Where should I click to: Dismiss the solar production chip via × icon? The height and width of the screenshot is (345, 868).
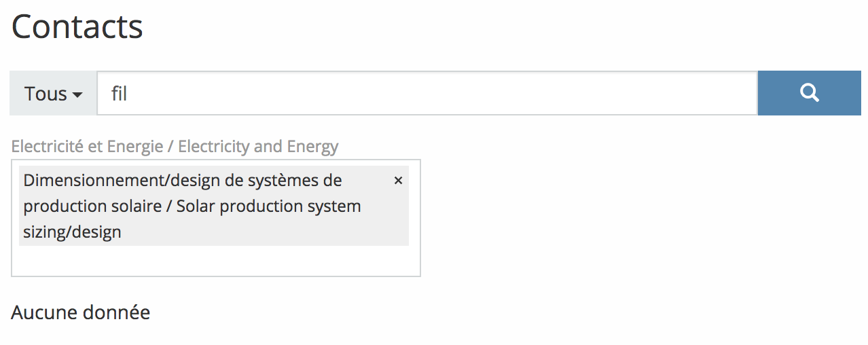(399, 181)
